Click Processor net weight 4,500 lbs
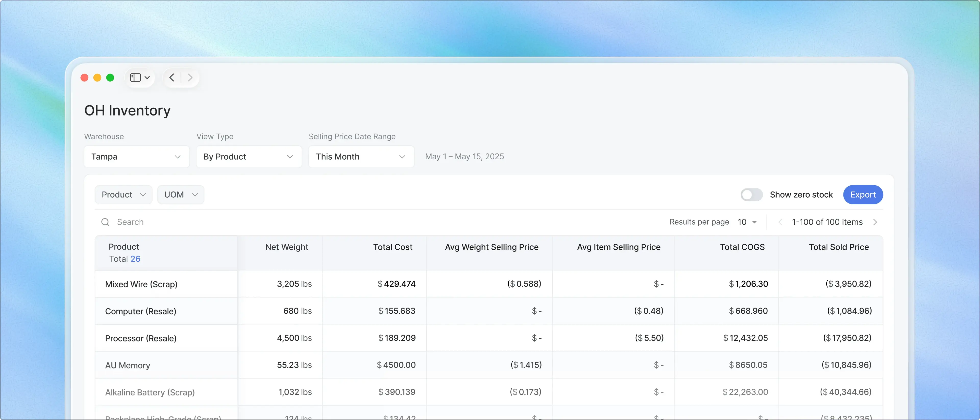Screen dimensions: 980x420 click(294, 338)
